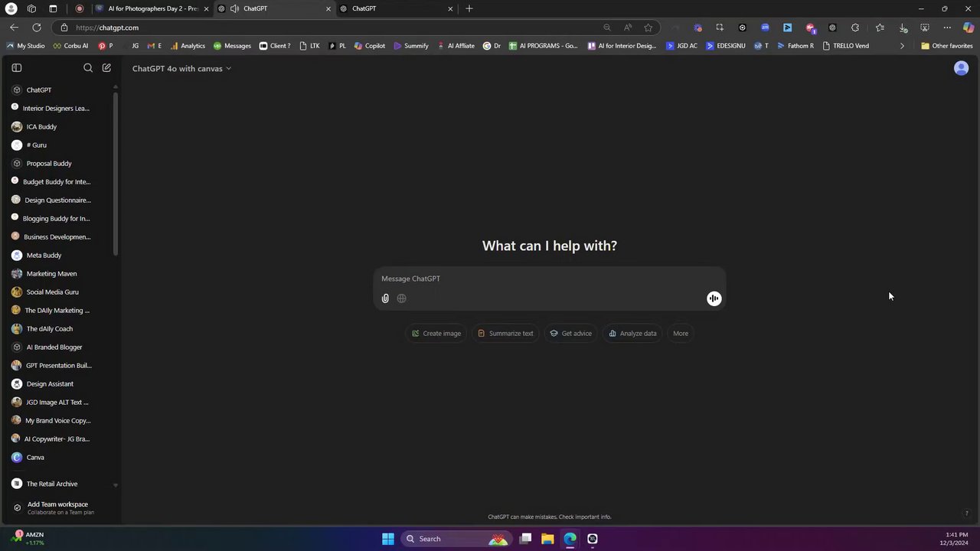Open the user profile avatar menu
Viewport: 980px width, 551px height.
point(961,68)
